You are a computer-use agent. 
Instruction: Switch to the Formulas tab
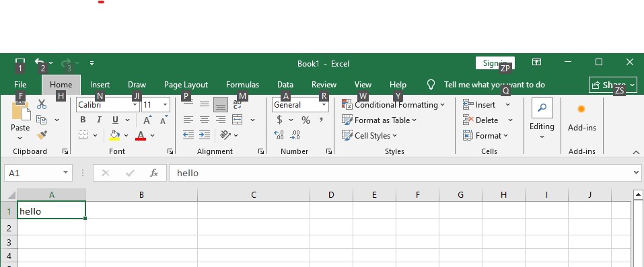pos(242,85)
